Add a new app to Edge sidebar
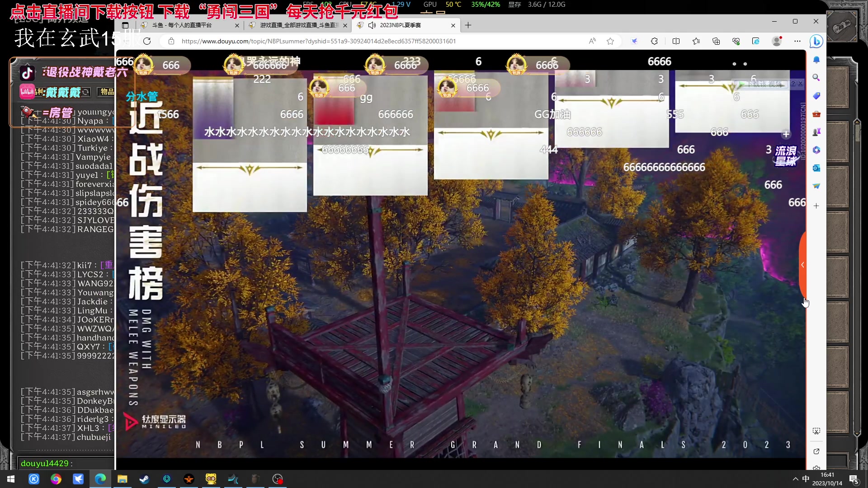Image resolution: width=868 pixels, height=488 pixels. 816,206
